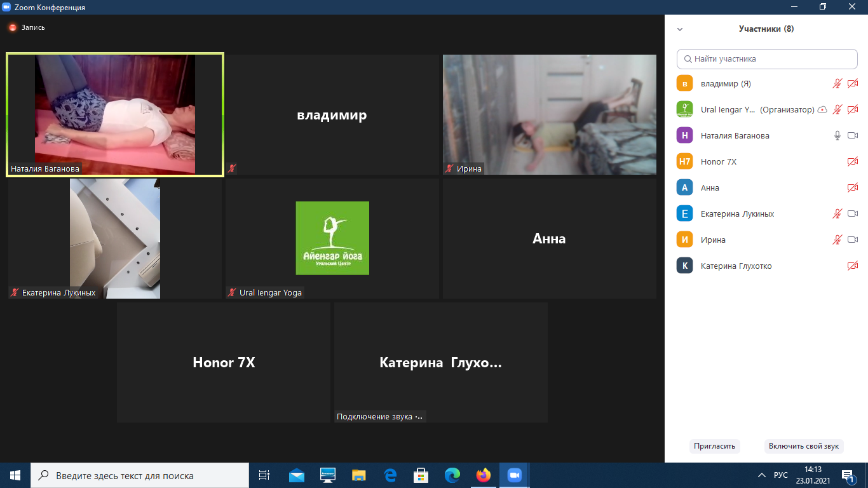Open the РУС language switcher
868x488 pixels.
[781, 475]
